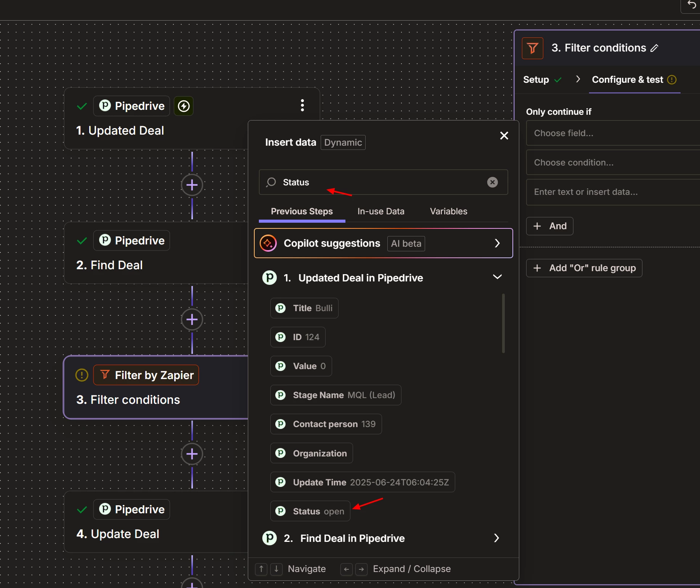Image resolution: width=700 pixels, height=588 pixels.
Task: Select the 2. Find Deal step card
Action: [156, 253]
